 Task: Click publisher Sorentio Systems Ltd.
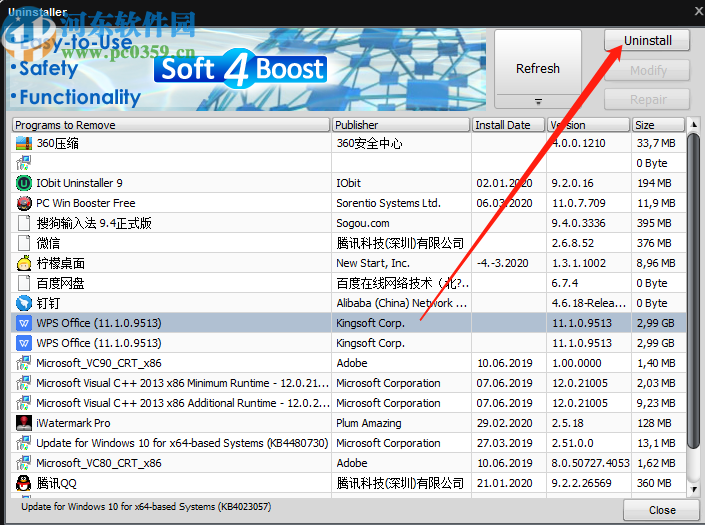click(x=388, y=203)
